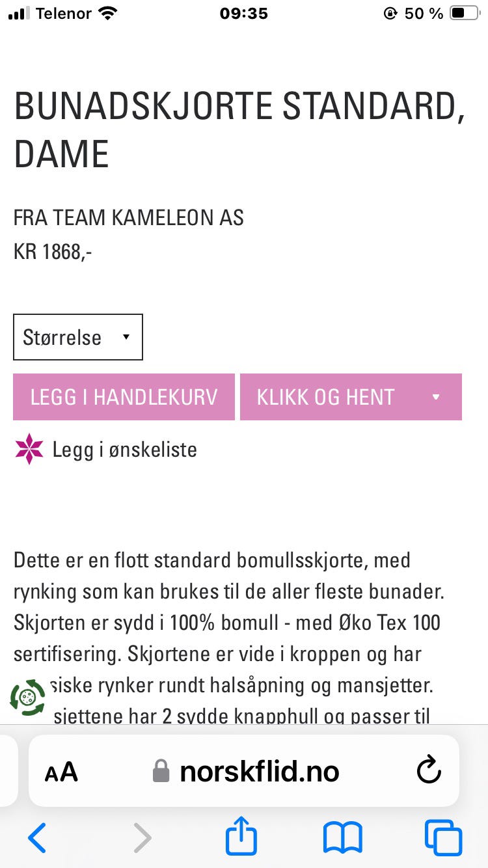Tap the 09:35 status bar clock
488x868 pixels.
pyautogui.click(x=244, y=14)
